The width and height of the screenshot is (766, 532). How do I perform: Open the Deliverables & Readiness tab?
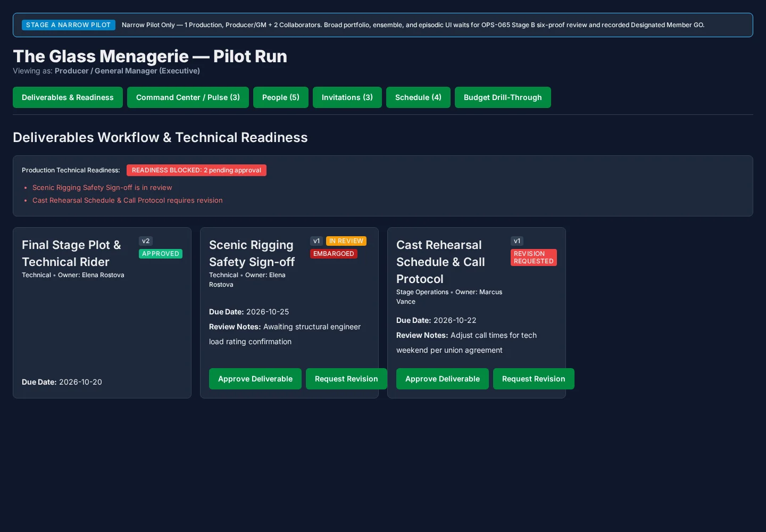[68, 97]
